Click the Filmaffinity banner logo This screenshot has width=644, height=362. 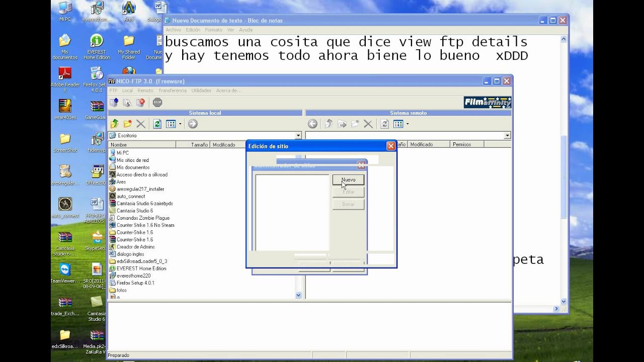coord(488,103)
